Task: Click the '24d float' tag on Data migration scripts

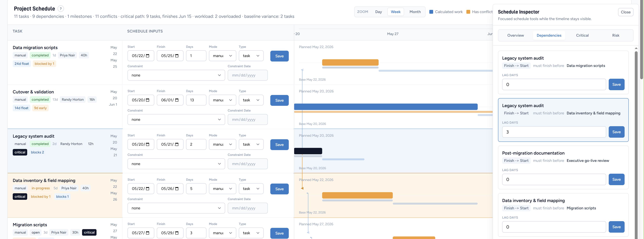Action: (x=22, y=64)
